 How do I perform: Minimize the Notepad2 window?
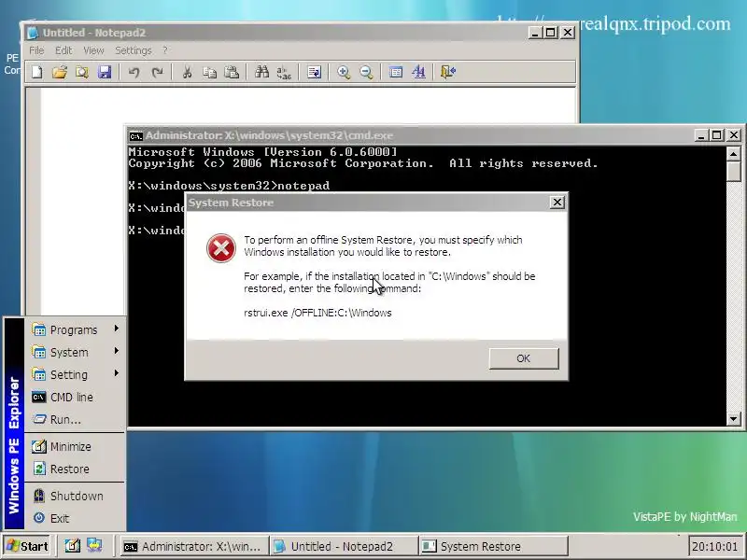[534, 33]
